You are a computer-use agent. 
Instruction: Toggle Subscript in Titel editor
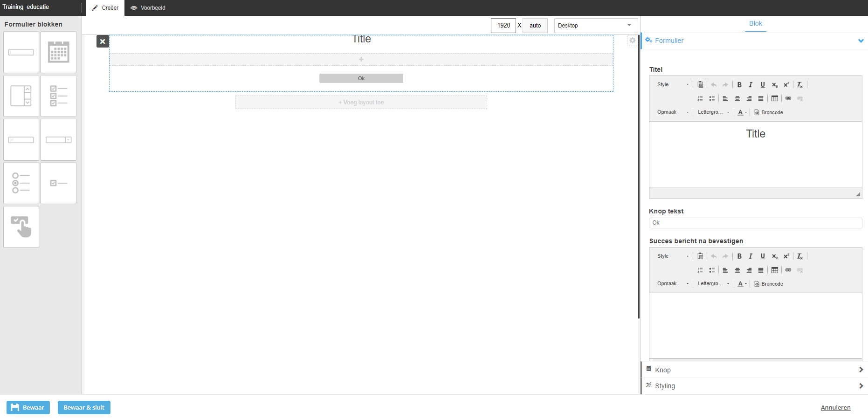[x=775, y=85]
